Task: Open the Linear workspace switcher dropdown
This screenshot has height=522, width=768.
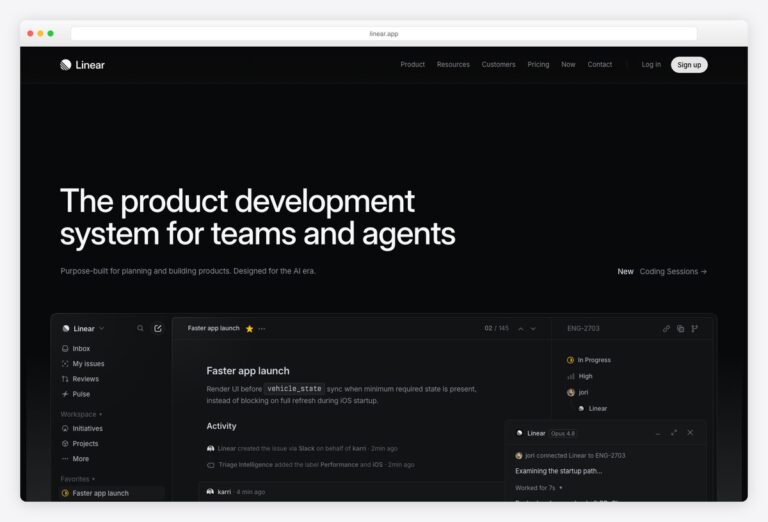Action: point(83,328)
